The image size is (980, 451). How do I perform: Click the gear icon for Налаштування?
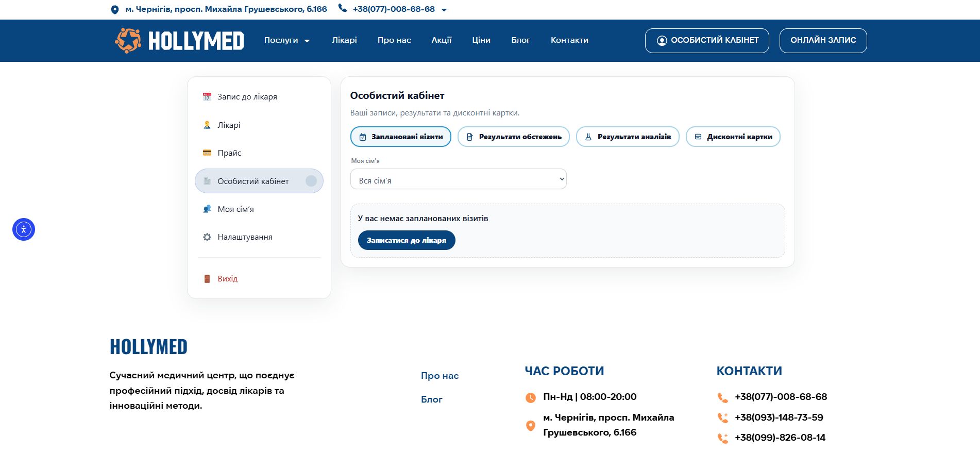tap(207, 237)
